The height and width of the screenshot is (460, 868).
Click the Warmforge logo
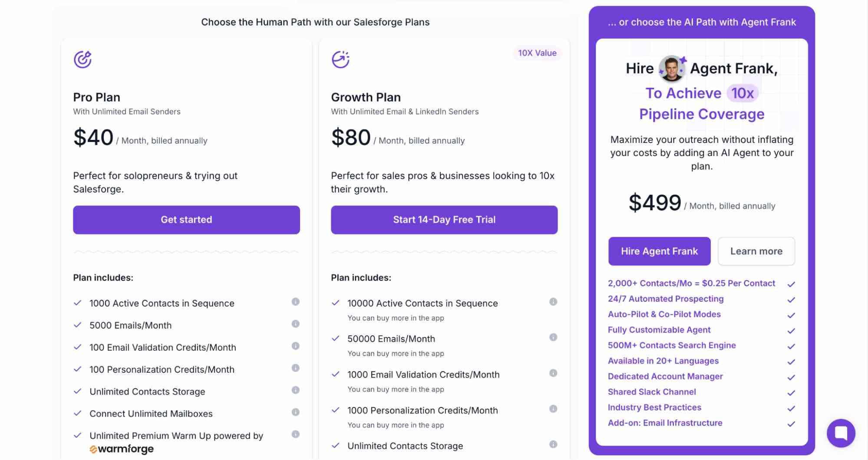(x=122, y=449)
